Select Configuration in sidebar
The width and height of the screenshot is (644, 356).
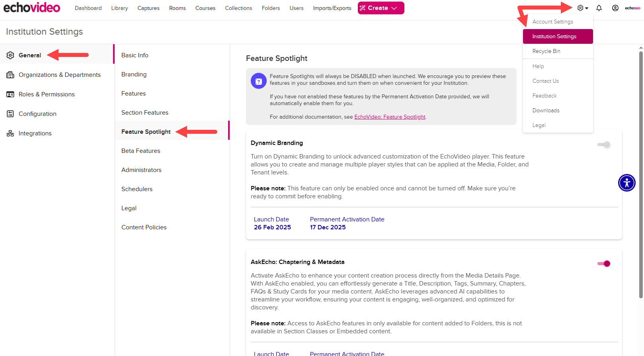click(x=57, y=114)
